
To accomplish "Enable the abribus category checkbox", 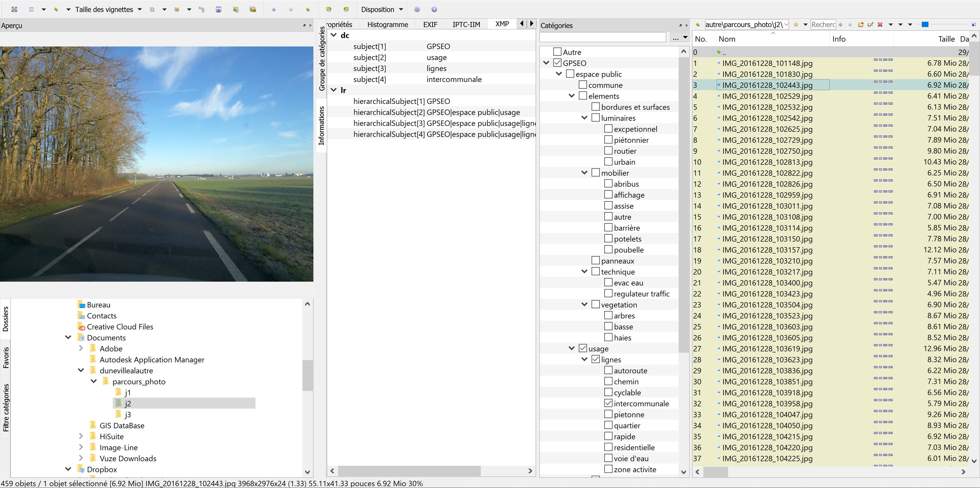I will (x=608, y=183).
